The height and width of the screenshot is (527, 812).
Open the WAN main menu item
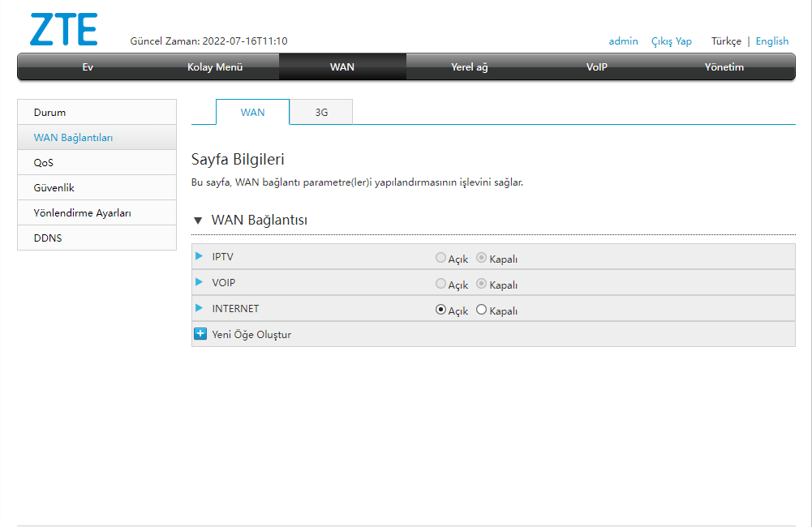coord(342,66)
